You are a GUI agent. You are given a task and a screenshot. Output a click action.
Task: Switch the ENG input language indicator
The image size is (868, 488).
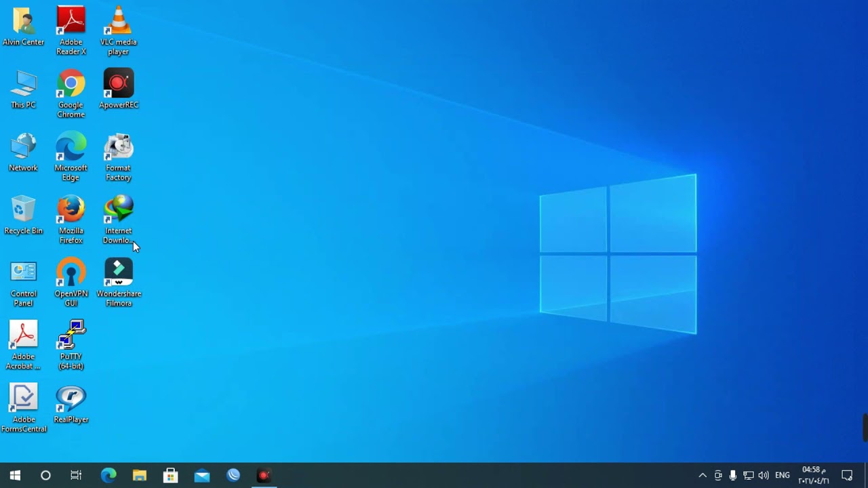click(783, 475)
